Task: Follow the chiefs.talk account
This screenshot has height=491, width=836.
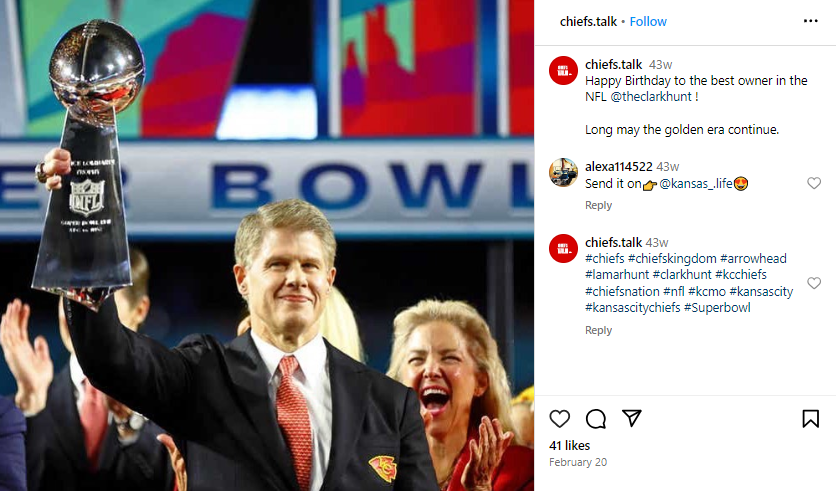Action: 648,21
